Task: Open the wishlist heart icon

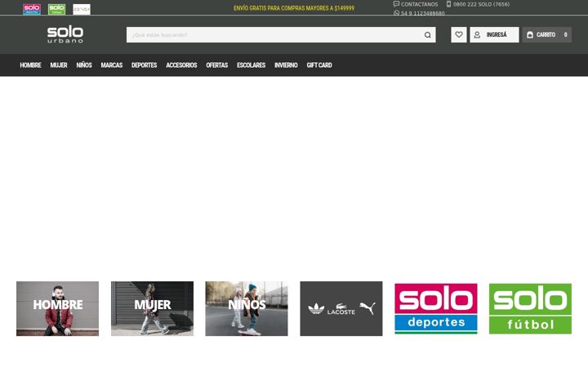Action: [x=459, y=34]
